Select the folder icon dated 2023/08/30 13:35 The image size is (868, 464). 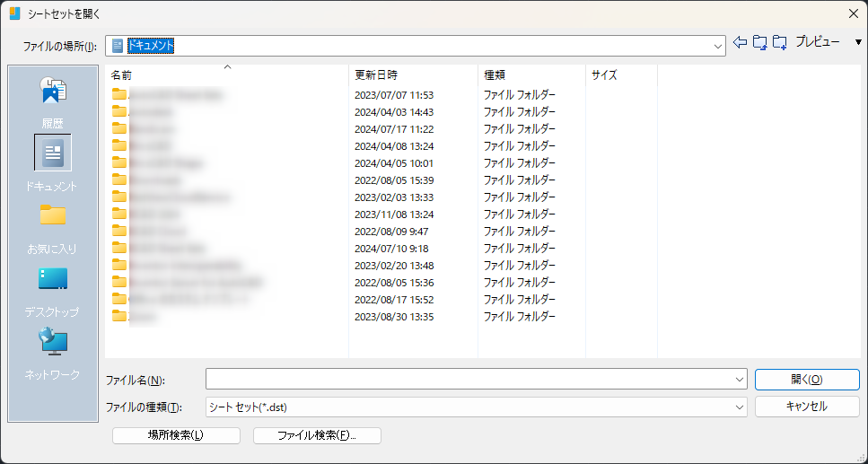(119, 316)
